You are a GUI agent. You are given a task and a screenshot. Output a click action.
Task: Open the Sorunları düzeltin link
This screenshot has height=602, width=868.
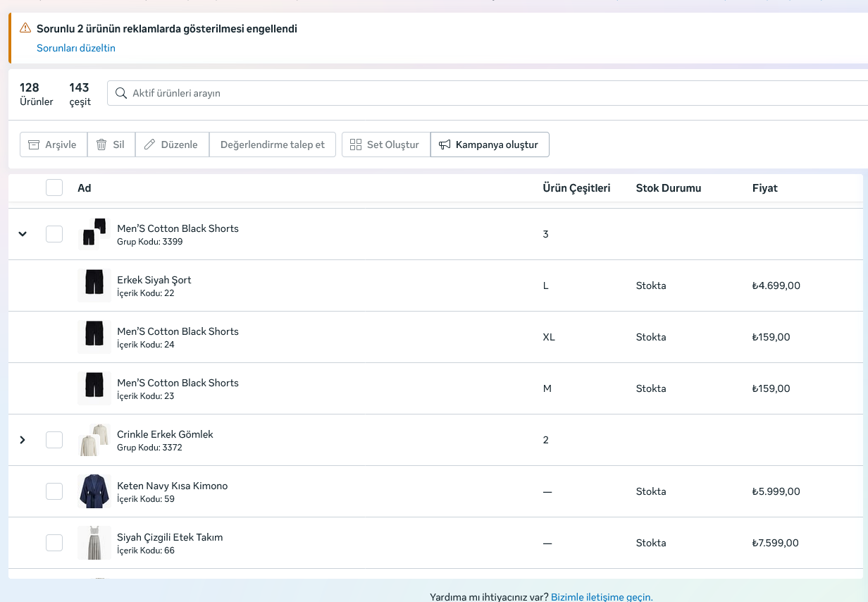click(x=76, y=48)
